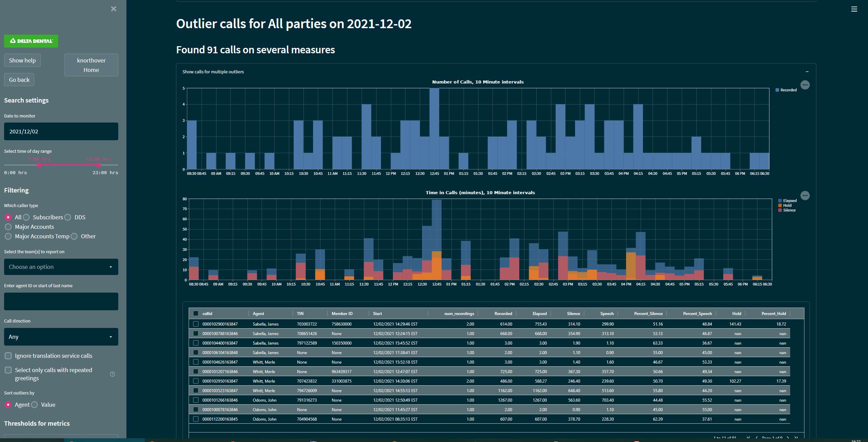
Task: Check Select only calls with repeated greetings
Action: pos(8,370)
